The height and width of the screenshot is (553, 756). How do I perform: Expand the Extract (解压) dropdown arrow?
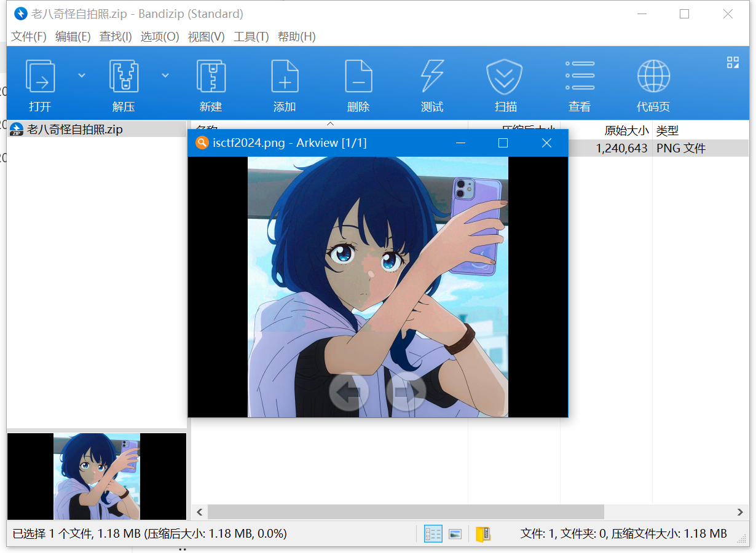click(165, 75)
